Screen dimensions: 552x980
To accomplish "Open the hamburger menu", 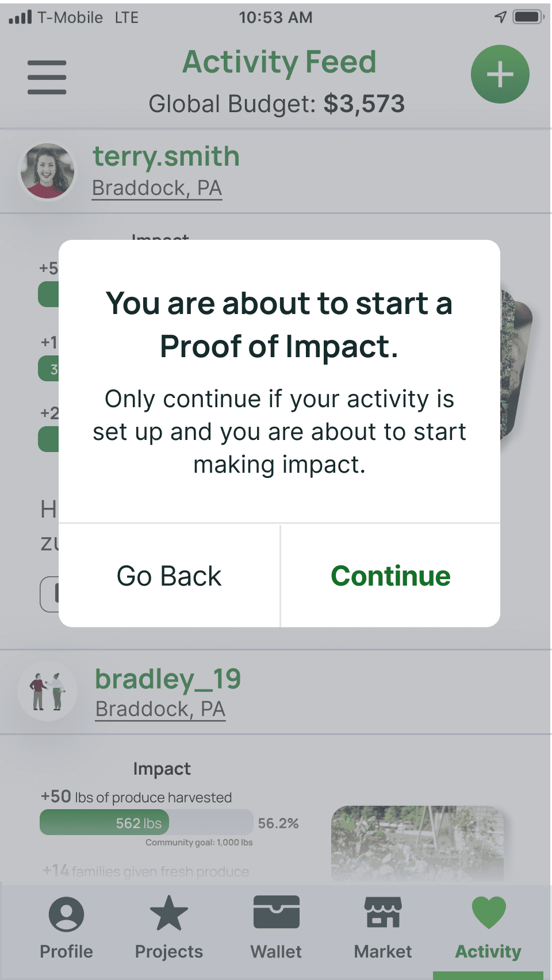I will tap(47, 77).
